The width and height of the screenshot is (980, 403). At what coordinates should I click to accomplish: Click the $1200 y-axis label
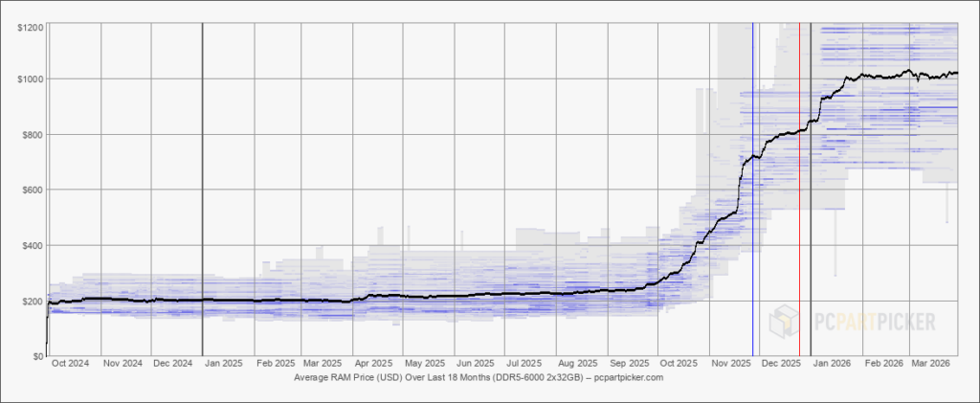coord(31,27)
